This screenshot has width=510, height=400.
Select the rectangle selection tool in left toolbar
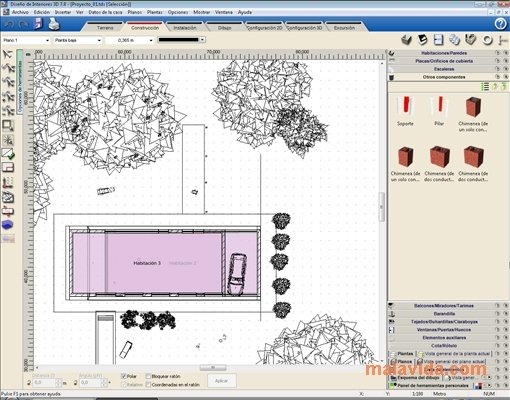point(8,126)
